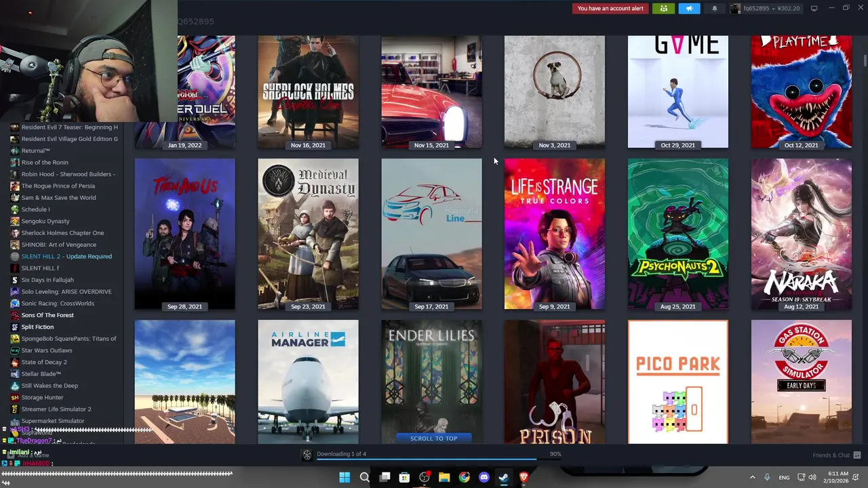Open the Them And Us cover

click(184, 234)
